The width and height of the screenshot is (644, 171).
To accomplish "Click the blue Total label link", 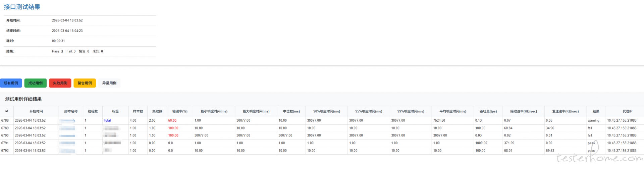I will pyautogui.click(x=107, y=120).
